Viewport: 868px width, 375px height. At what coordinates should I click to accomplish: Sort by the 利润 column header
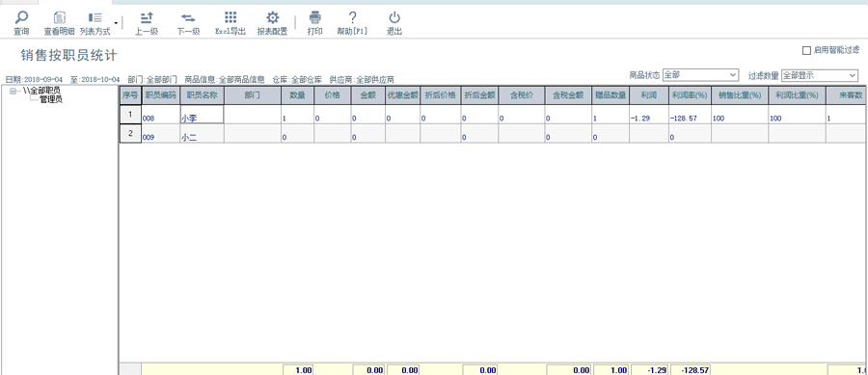[x=648, y=95]
